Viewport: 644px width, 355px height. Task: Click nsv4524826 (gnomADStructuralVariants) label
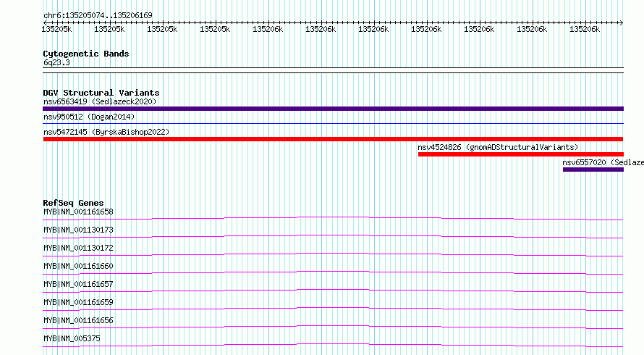[498, 147]
